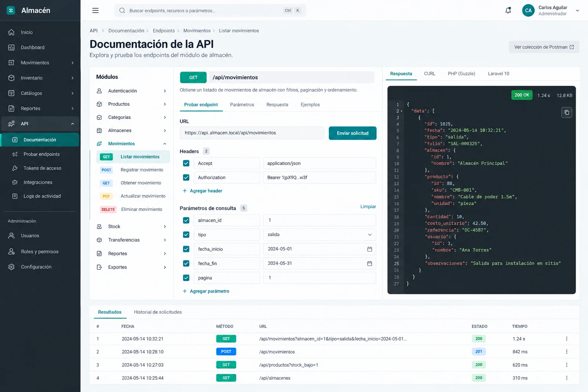This screenshot has height=392, width=588.
Task: Open the tipo value dropdown showing salida
Action: 319,235
